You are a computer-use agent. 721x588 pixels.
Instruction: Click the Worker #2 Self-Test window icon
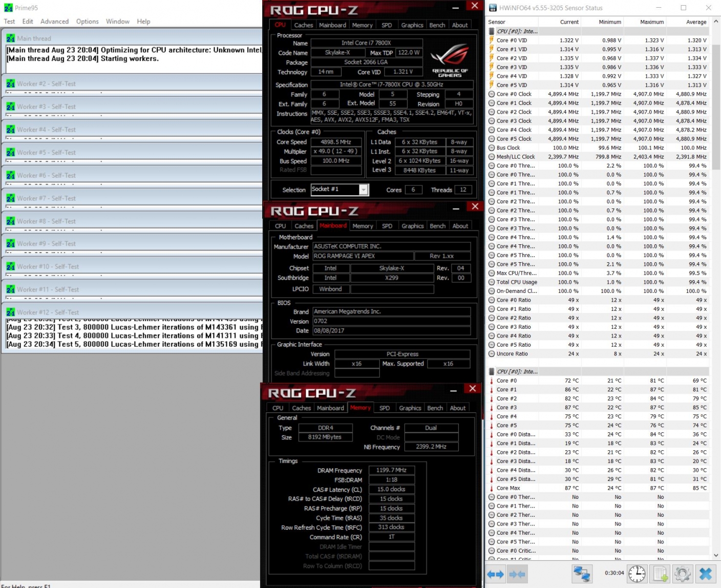(x=10, y=84)
